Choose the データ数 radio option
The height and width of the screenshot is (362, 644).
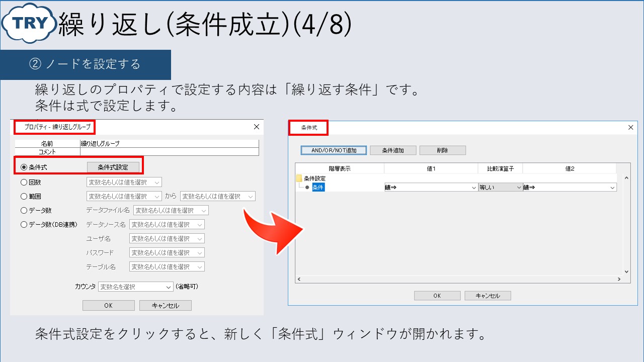(x=24, y=210)
